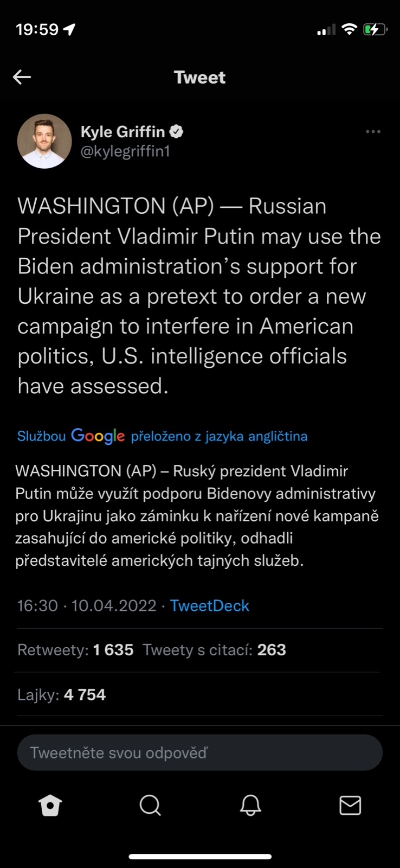Screen dimensions: 400x868
Task: Show the Lajky likes list
Action: 61,694
